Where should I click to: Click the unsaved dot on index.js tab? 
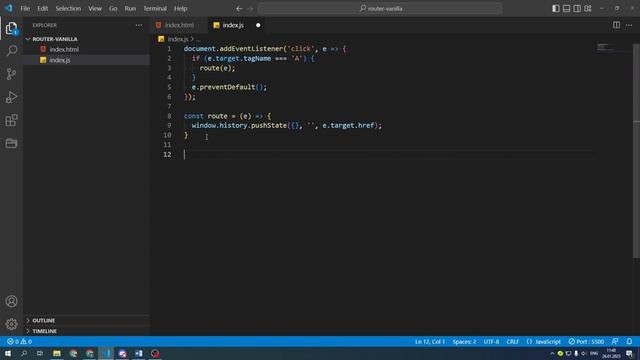tap(258, 25)
